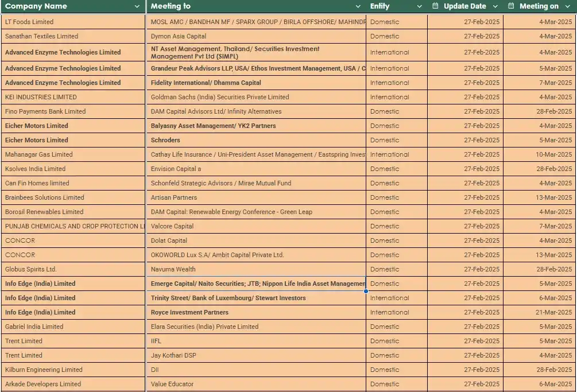Select the Grandeur Peak Advisors LLP cell

tap(256, 68)
